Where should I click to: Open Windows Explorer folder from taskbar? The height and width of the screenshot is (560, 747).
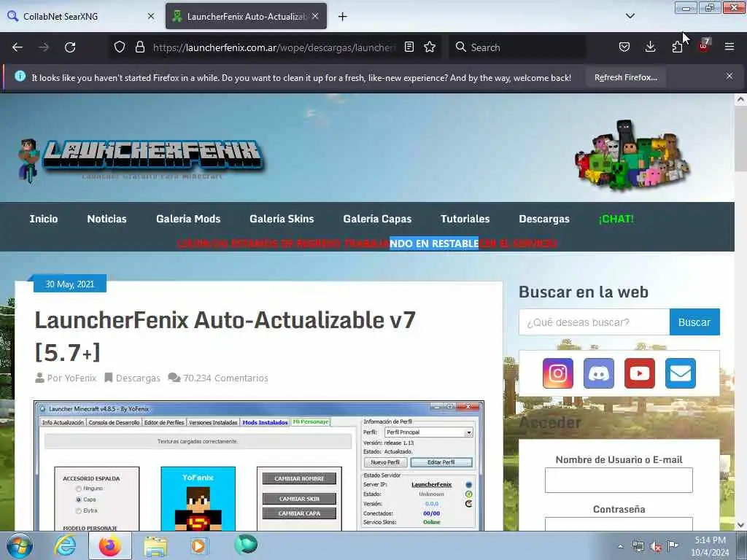tap(155, 545)
